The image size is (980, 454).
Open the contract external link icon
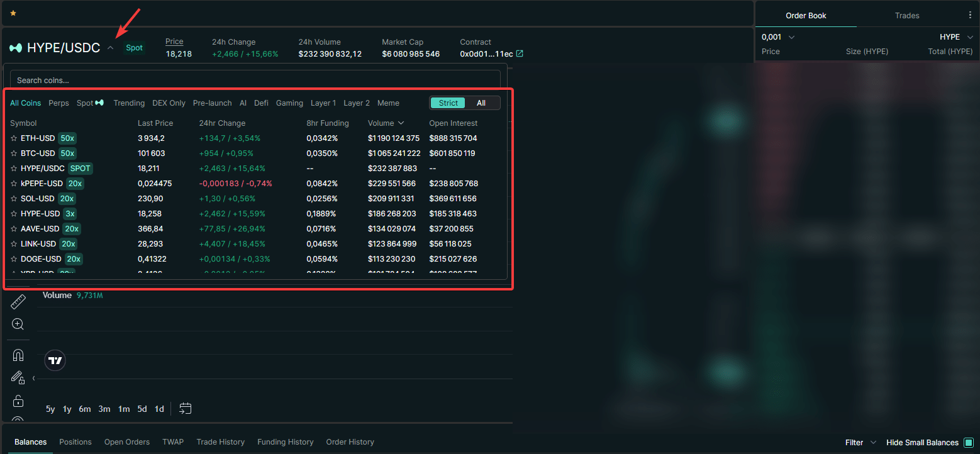tap(520, 54)
